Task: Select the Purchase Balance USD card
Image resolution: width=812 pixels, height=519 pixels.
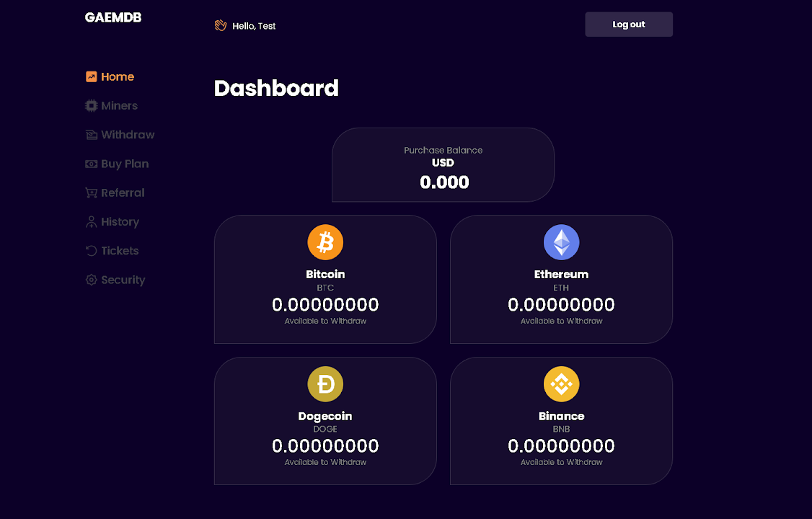Action: (443, 165)
